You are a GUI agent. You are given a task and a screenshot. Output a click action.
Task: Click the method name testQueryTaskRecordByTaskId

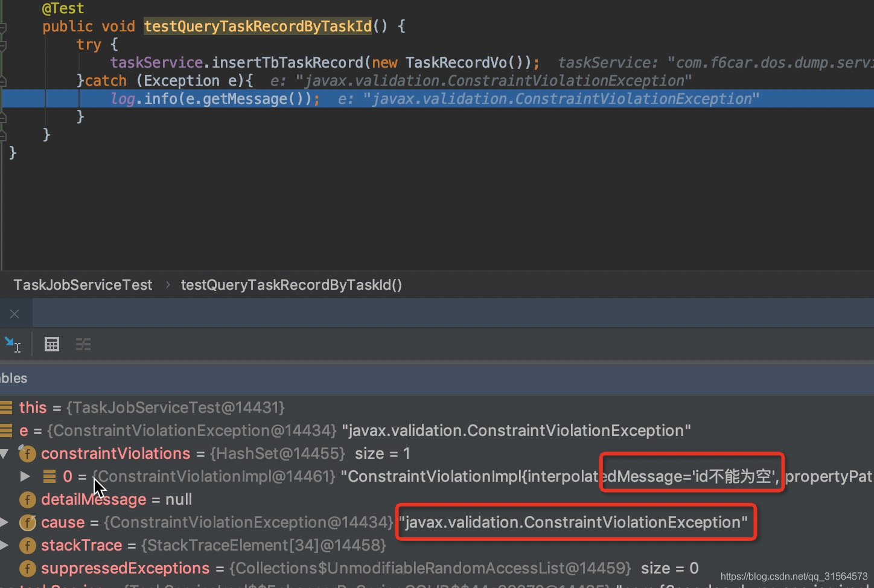(x=258, y=27)
